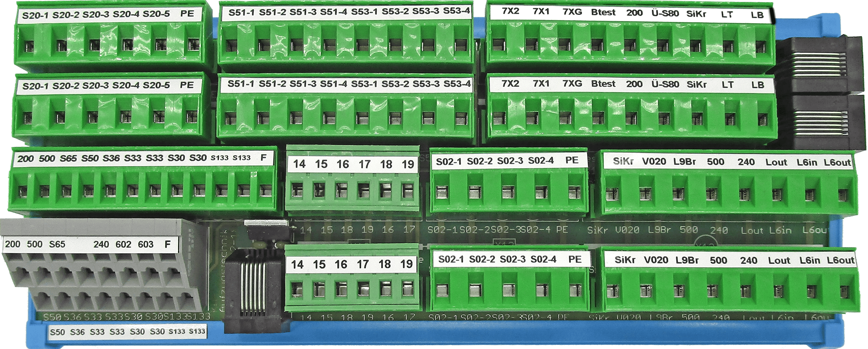The image size is (868, 349).
Task: Click the 602 label on gray terminal block
Action: [123, 244]
